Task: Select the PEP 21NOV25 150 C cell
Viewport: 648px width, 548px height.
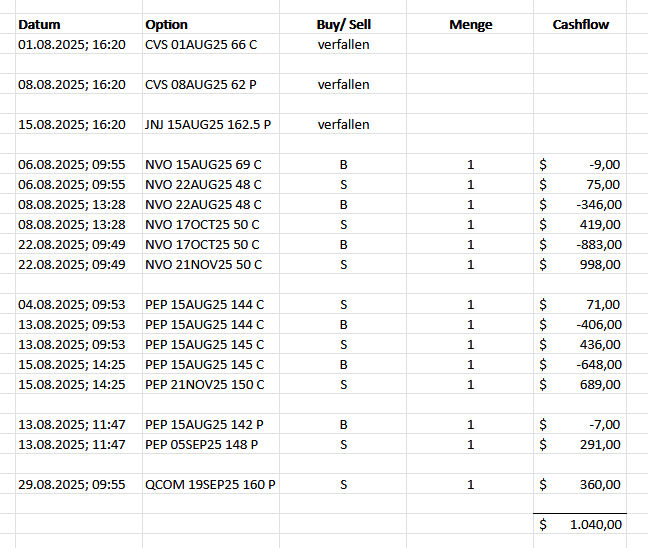Action: click(x=205, y=384)
